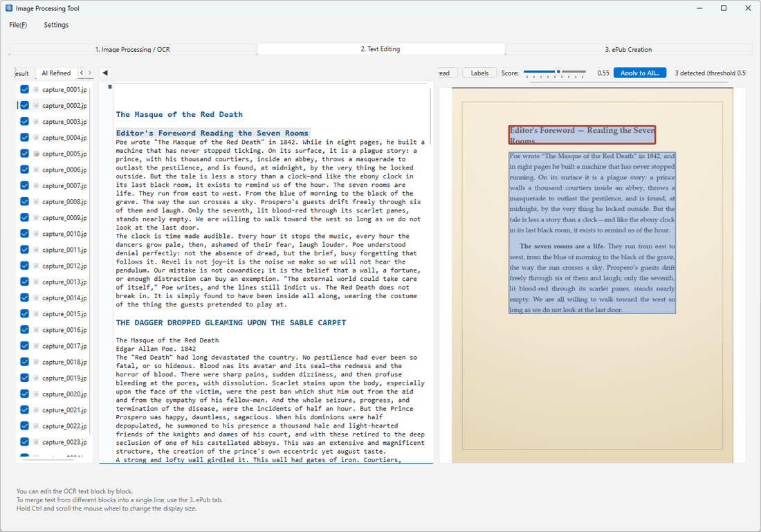
Task: Uncheck the capture_0006.jp checkbox
Action: pyautogui.click(x=24, y=169)
